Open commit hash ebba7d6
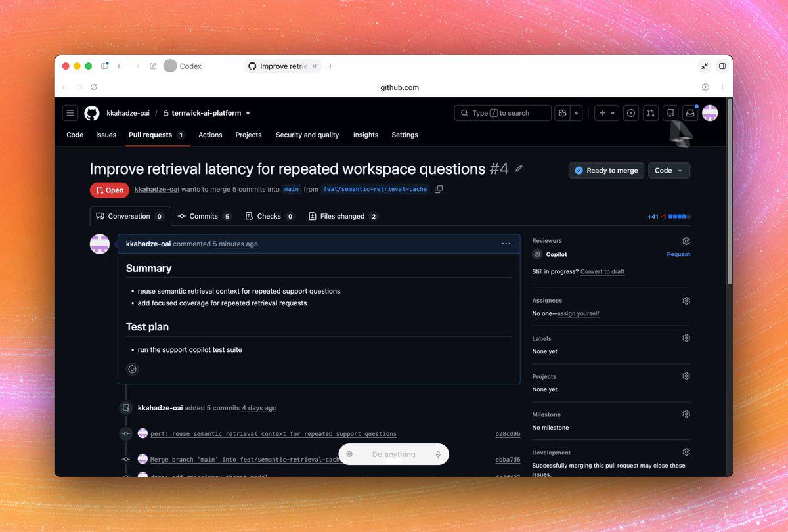This screenshot has width=788, height=532. pos(508,460)
